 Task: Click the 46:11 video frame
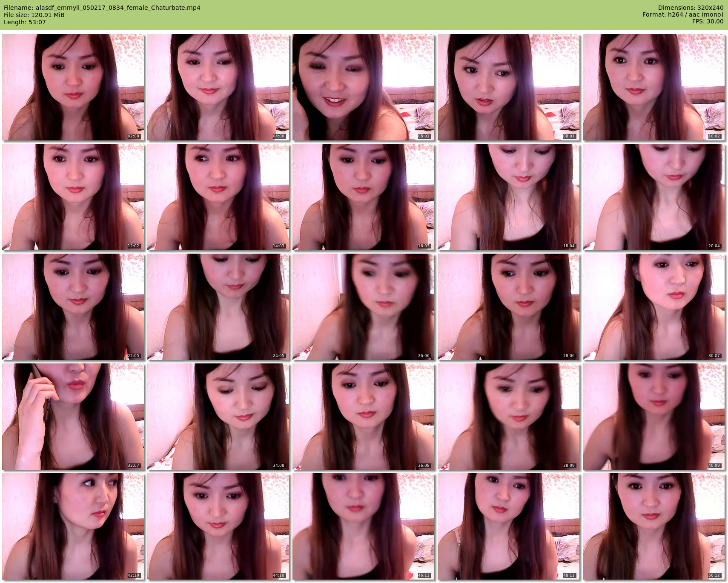[363, 526]
